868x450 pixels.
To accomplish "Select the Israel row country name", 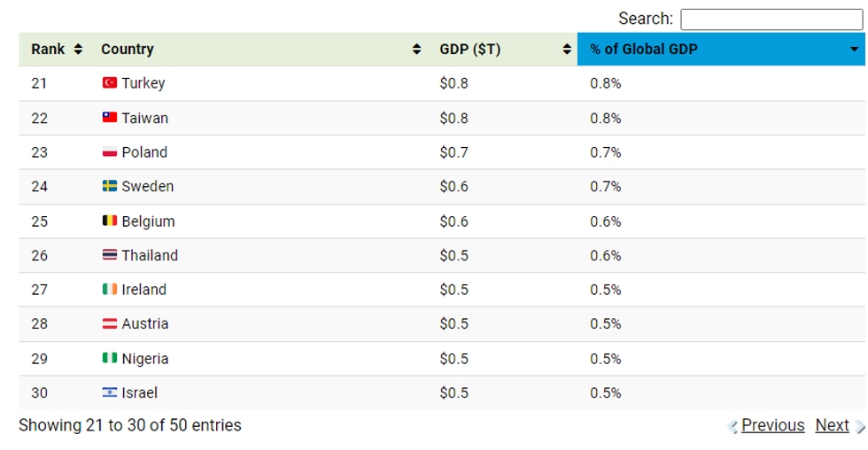I will (x=140, y=393).
